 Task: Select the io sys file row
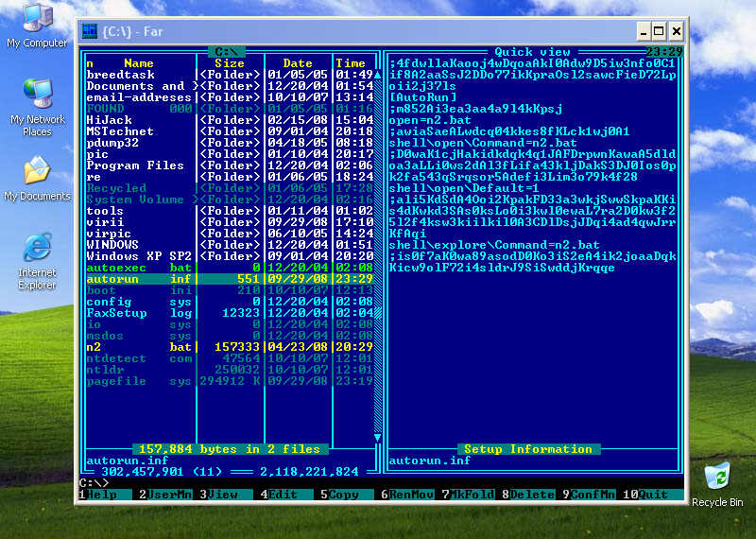(230, 324)
